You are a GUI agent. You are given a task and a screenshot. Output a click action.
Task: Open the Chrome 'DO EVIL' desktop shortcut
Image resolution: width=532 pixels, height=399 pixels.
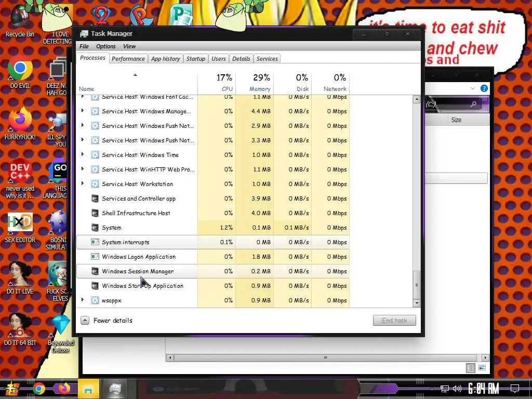point(20,72)
